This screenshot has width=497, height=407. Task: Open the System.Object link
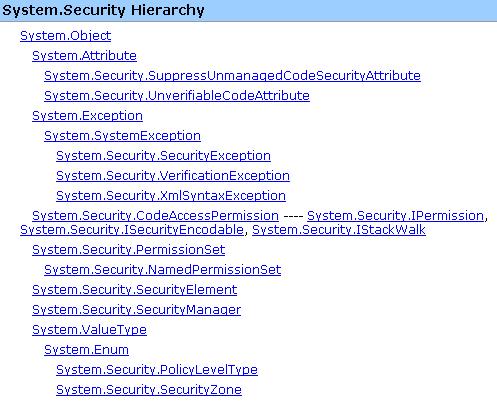[65, 36]
